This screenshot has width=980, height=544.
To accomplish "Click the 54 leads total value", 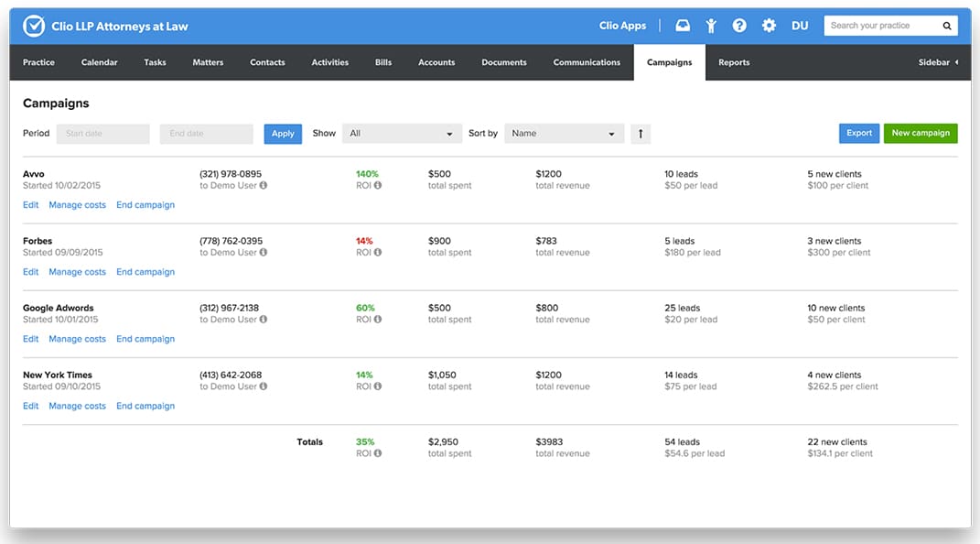I will [x=682, y=441].
